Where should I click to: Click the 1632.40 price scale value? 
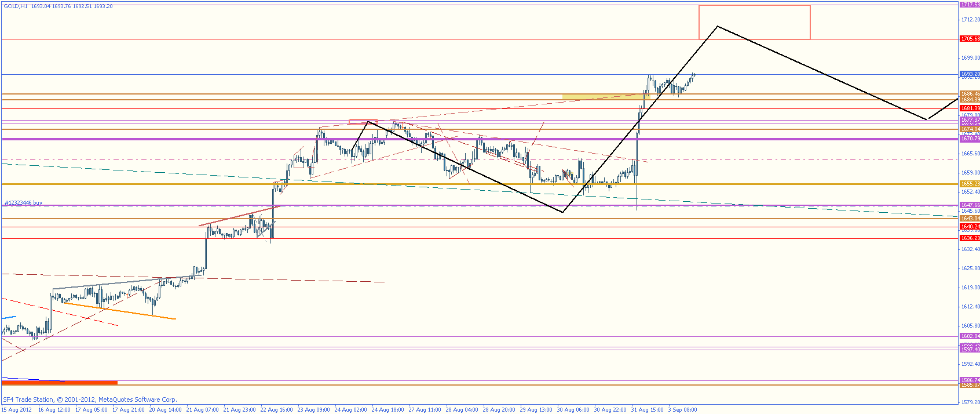coord(970,249)
